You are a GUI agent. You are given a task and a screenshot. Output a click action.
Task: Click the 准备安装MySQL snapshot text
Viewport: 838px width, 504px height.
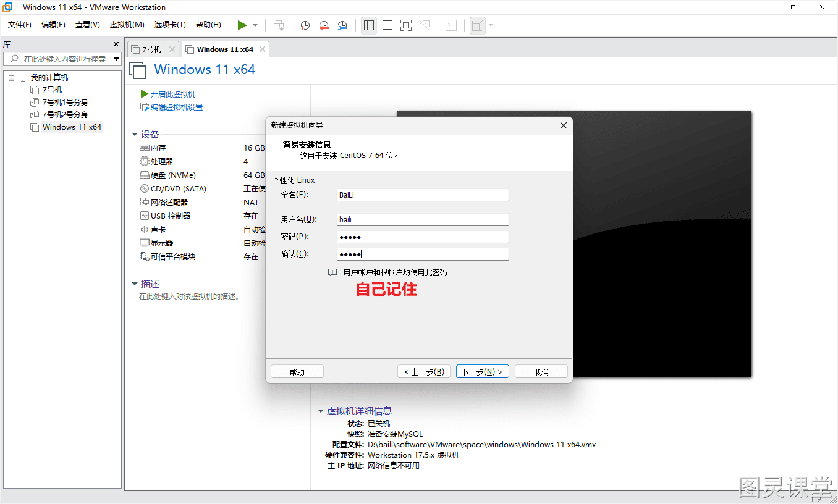395,434
